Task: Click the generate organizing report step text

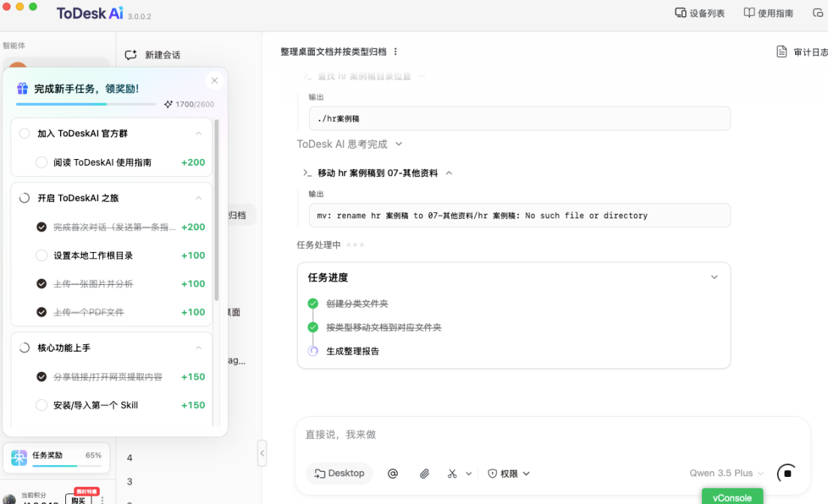Action: [x=352, y=351]
